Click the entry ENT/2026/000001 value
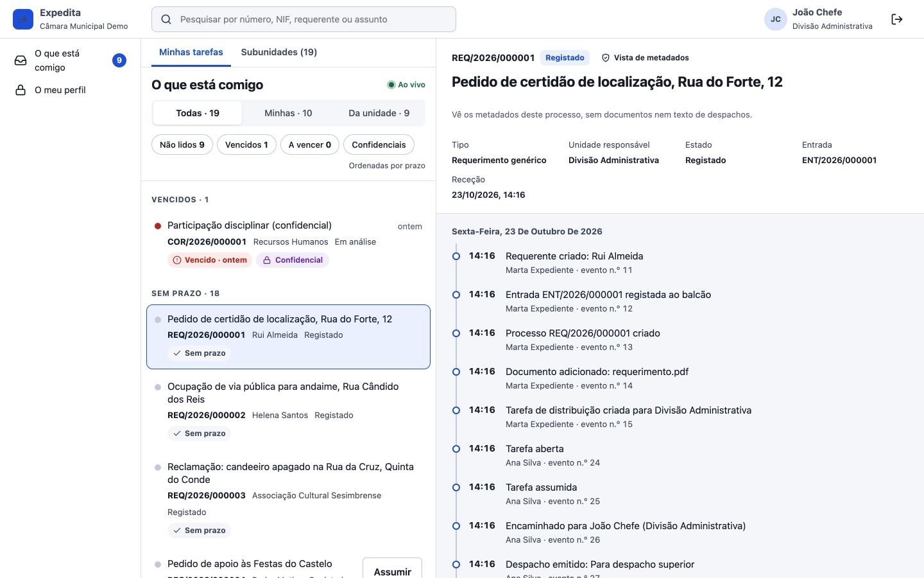Viewport: 924px width, 578px height. point(839,161)
